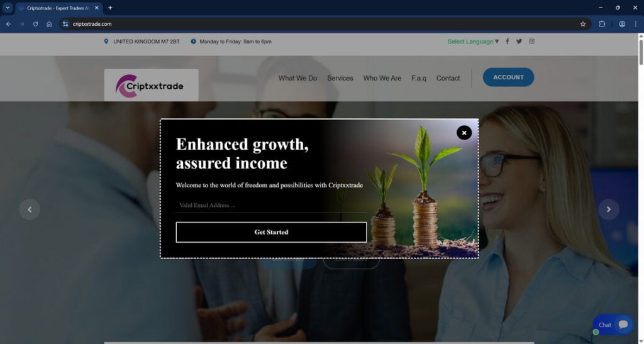Image resolution: width=644 pixels, height=344 pixels.
Task: Focus the Valid Email Address field
Action: coord(272,205)
